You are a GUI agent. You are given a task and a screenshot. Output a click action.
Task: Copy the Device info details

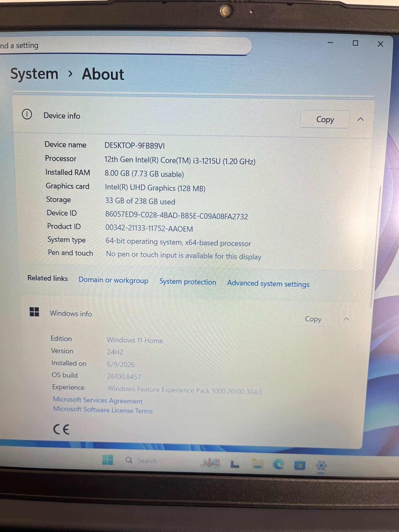tap(325, 120)
